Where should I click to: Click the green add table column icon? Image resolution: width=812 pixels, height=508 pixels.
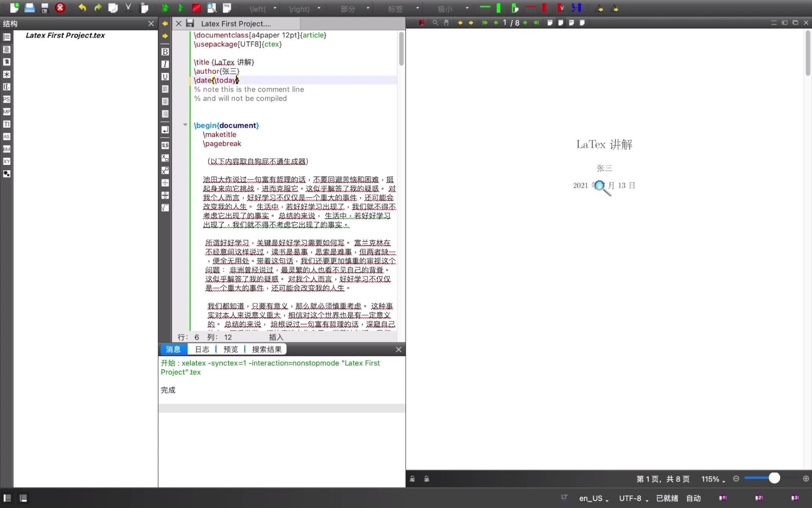click(499, 8)
